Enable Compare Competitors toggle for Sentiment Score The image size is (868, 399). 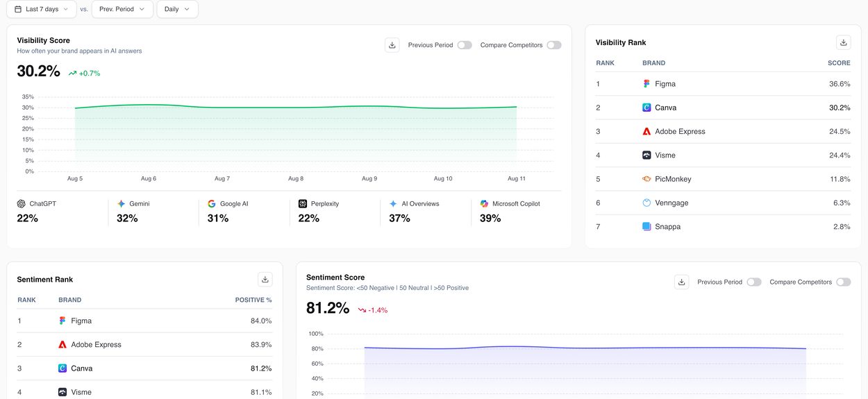[x=844, y=282]
